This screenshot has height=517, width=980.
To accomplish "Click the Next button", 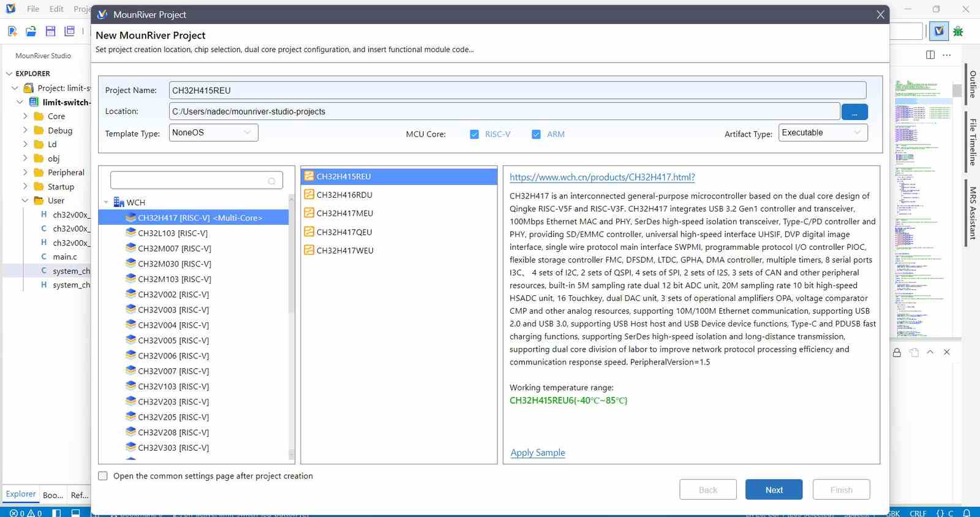I will point(774,489).
